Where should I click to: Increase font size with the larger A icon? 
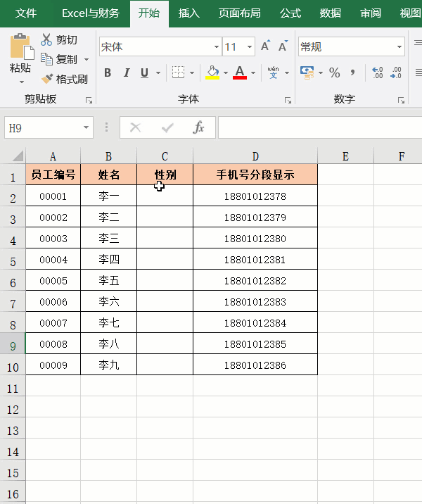pos(265,46)
